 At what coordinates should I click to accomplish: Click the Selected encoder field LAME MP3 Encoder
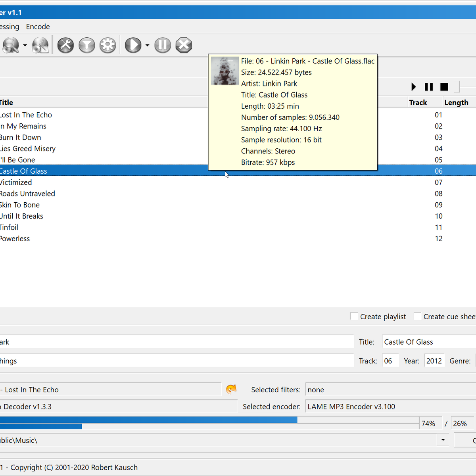click(x=391, y=407)
